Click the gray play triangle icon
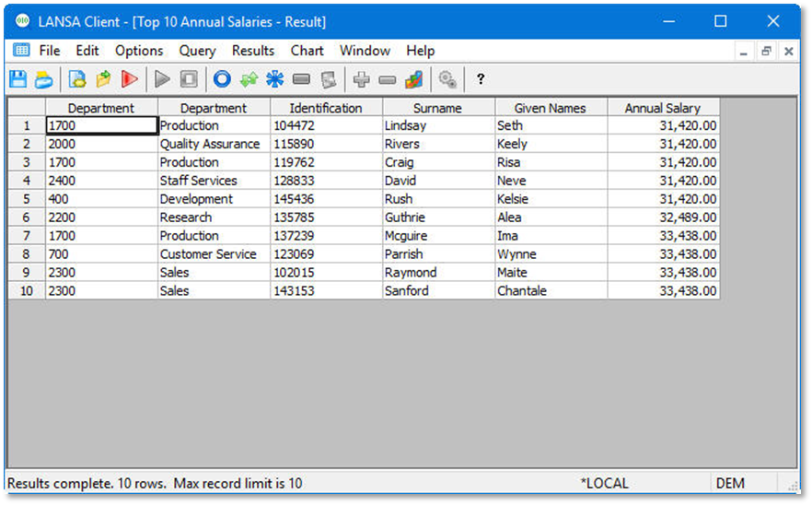812x505 pixels. 162,79
